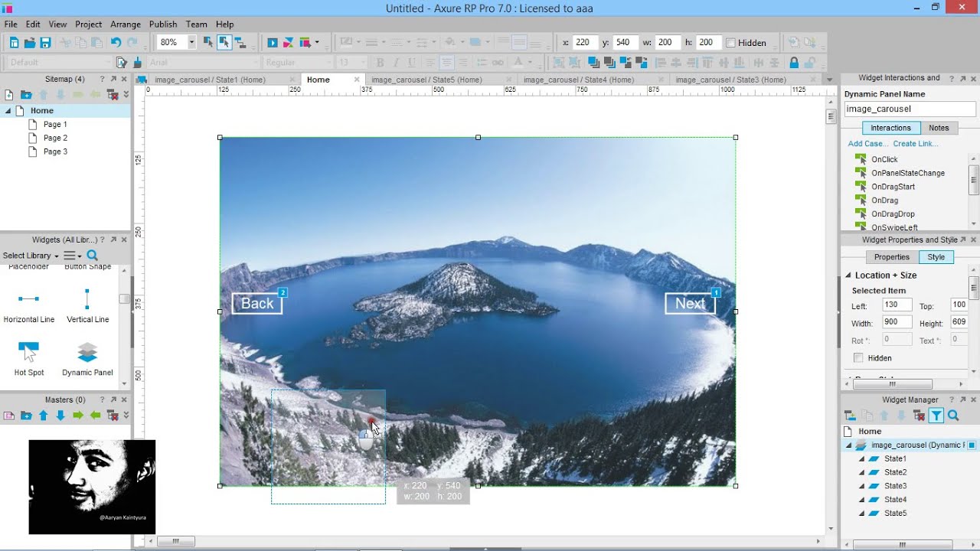The width and height of the screenshot is (980, 551).
Task: Pick the Horizontal Line widget
Action: [29, 306]
